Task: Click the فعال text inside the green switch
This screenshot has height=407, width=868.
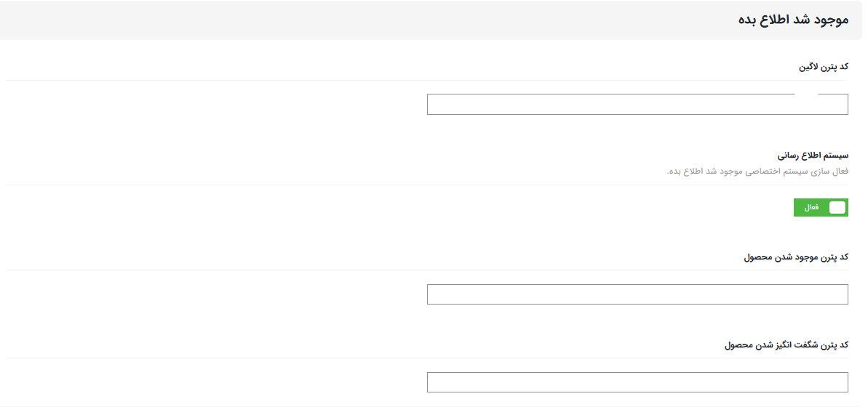Action: (811, 207)
